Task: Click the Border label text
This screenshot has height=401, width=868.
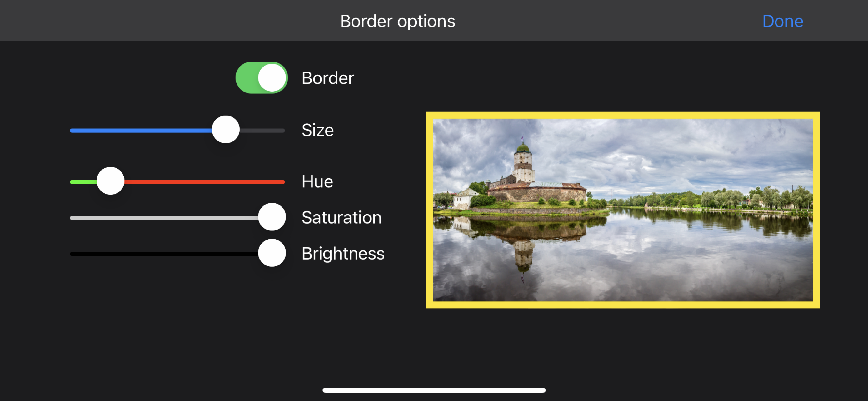Action: [x=327, y=78]
